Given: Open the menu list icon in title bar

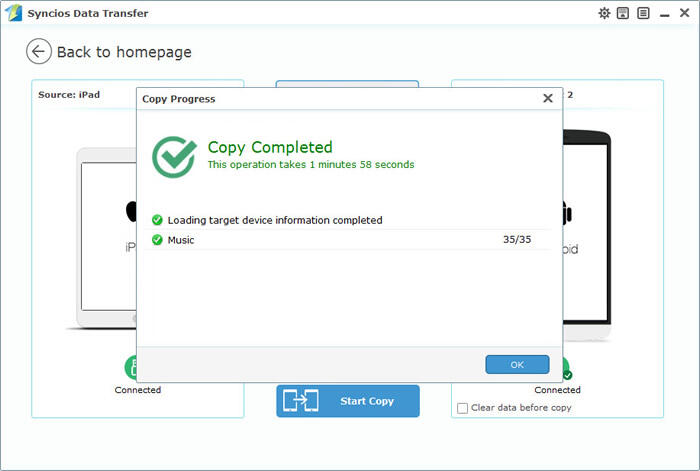Looking at the screenshot, I should (642, 13).
